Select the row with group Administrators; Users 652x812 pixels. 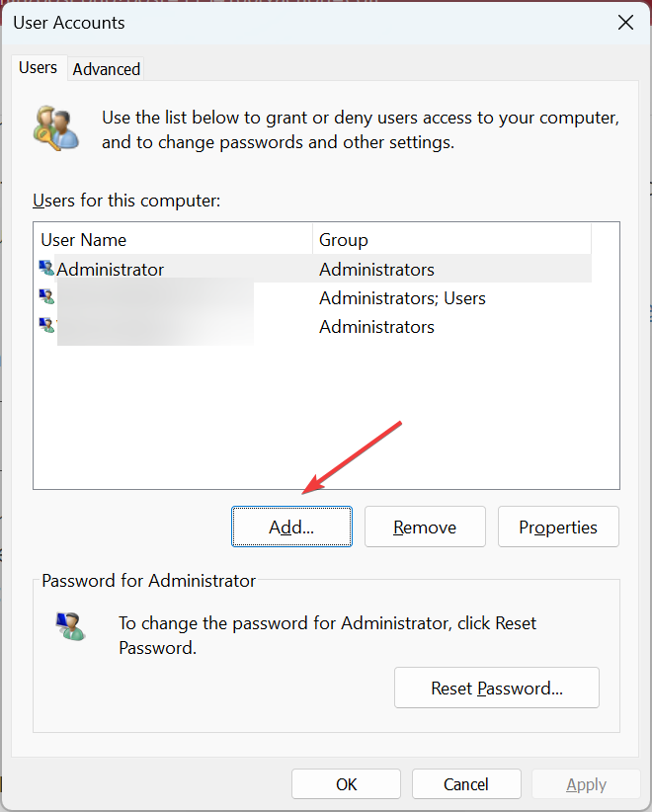(x=313, y=297)
